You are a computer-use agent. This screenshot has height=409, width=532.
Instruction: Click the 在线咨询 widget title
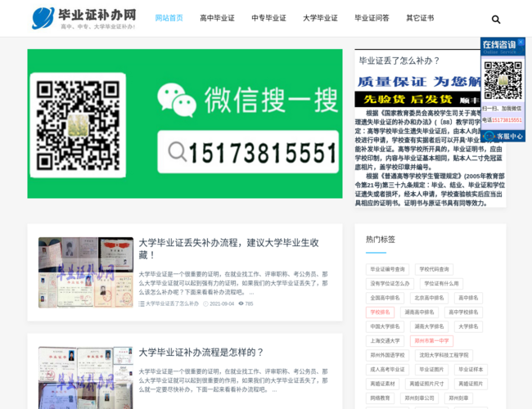coord(498,45)
